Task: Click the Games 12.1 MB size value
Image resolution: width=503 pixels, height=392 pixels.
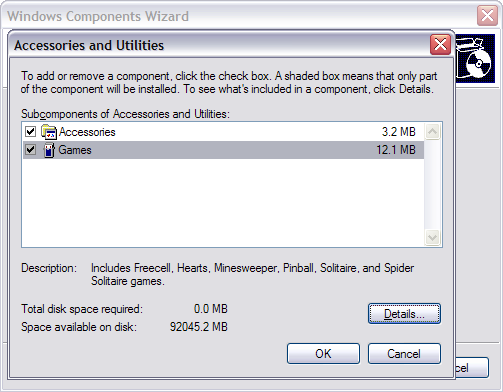Action: (396, 150)
